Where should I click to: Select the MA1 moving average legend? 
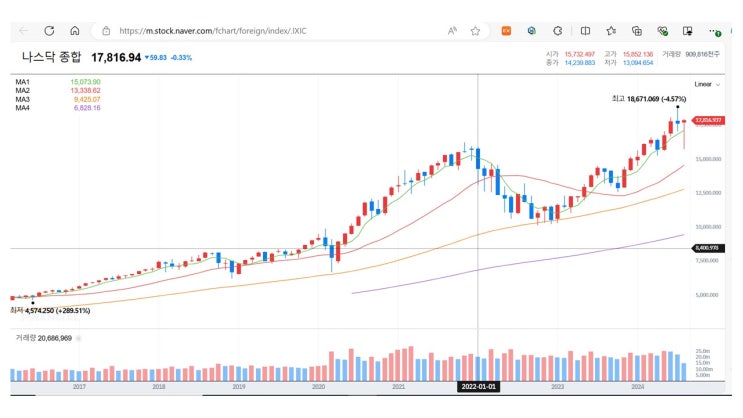click(x=24, y=81)
